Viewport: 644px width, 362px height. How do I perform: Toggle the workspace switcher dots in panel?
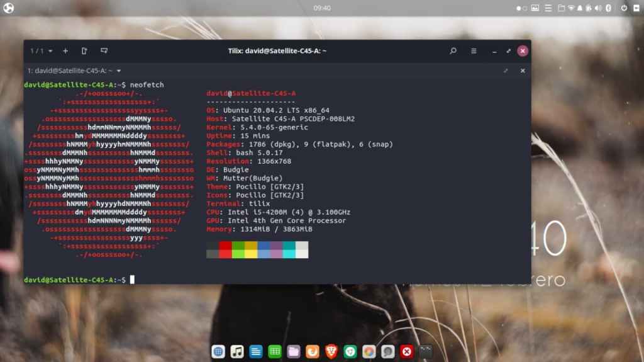(521, 8)
